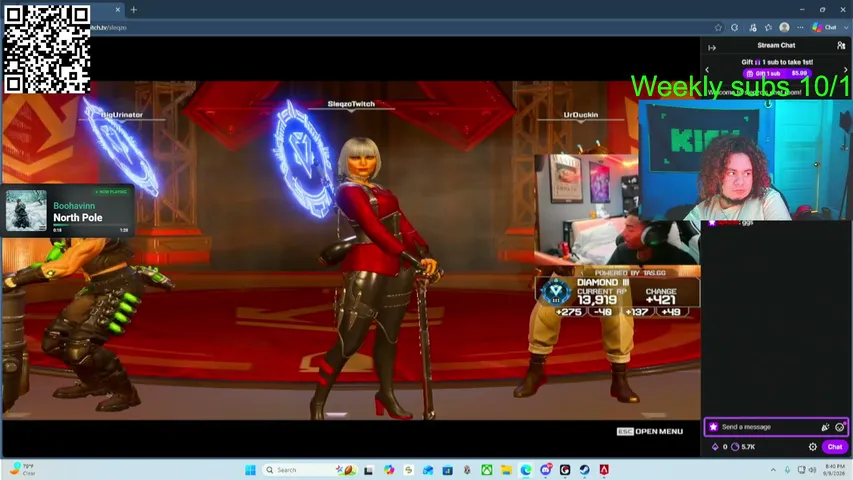Open the celebration party popper icon
This screenshot has width=853, height=480.
pyautogui.click(x=825, y=427)
